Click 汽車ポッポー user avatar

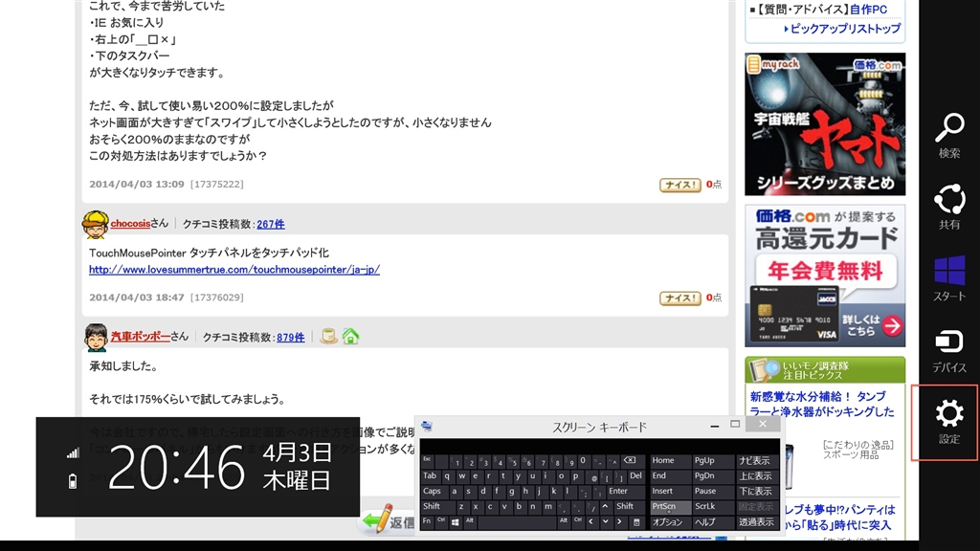[96, 338]
